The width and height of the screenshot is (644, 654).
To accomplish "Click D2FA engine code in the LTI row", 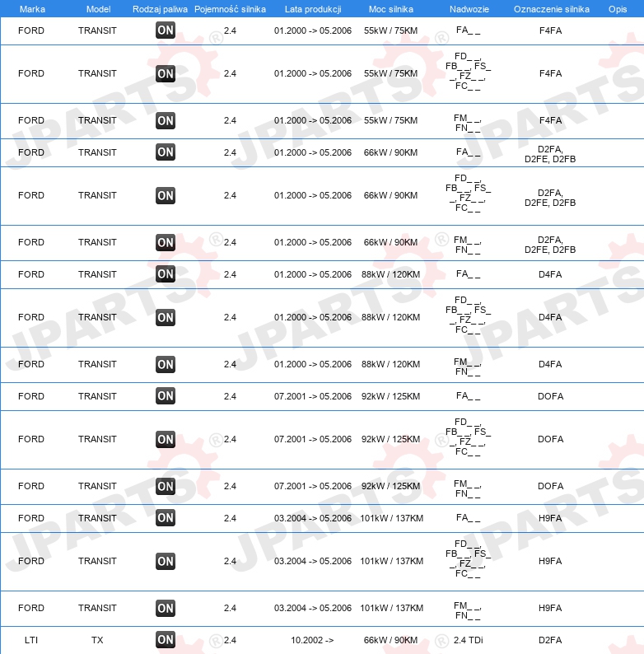I will 550,640.
